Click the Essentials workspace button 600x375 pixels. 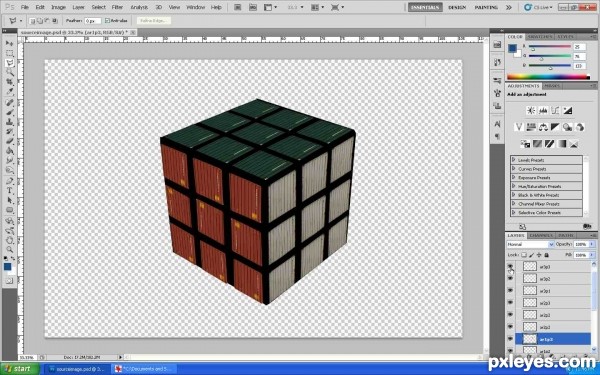425,7
